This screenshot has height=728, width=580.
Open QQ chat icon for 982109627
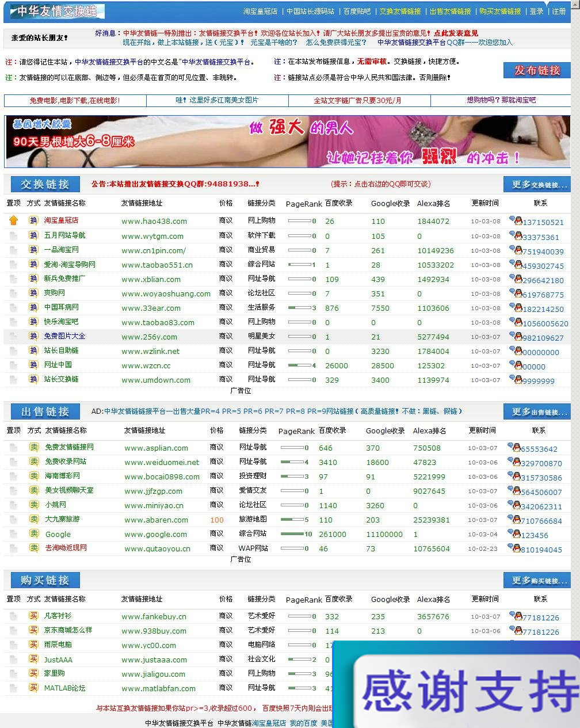click(516, 336)
